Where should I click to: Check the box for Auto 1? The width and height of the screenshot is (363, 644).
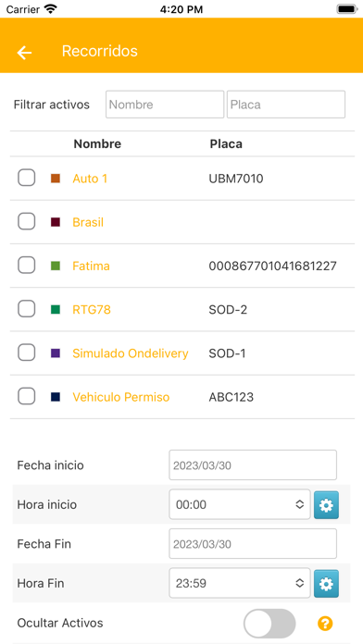[x=26, y=179]
